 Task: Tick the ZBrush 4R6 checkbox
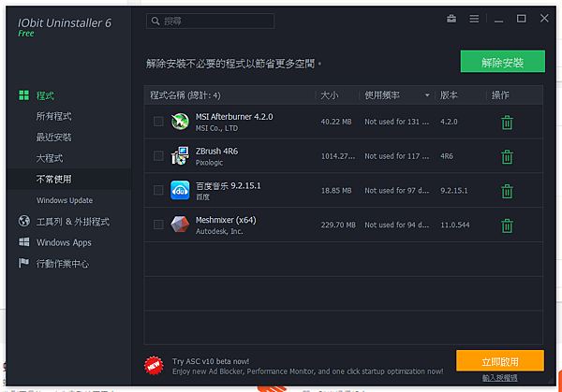pyautogui.click(x=158, y=155)
